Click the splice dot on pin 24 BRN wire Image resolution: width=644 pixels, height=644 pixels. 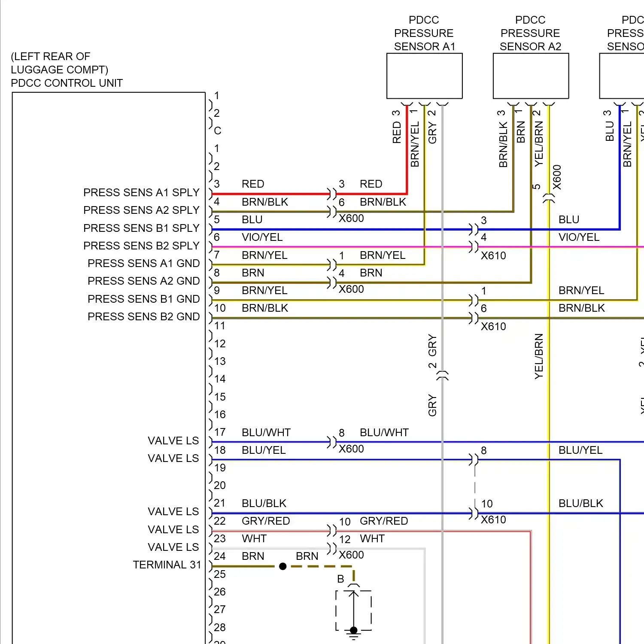tap(283, 566)
